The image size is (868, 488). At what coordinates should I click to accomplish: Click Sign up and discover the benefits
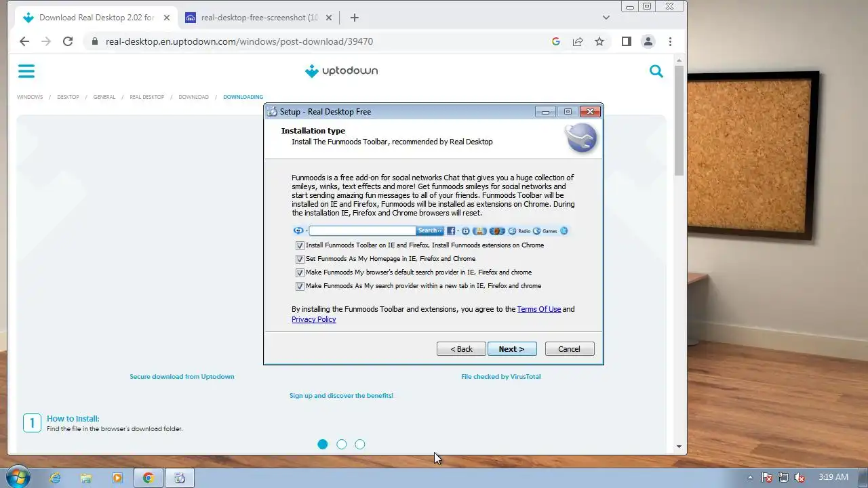(x=341, y=395)
